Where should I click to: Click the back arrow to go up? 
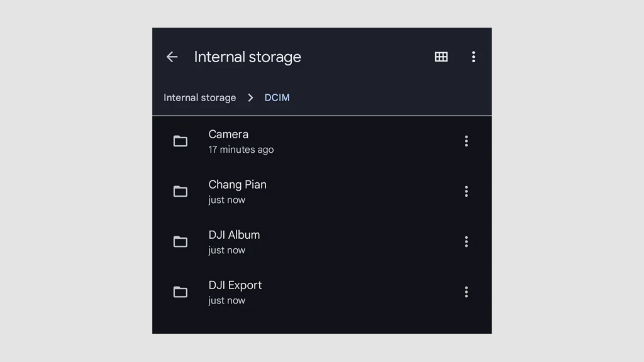(x=172, y=57)
